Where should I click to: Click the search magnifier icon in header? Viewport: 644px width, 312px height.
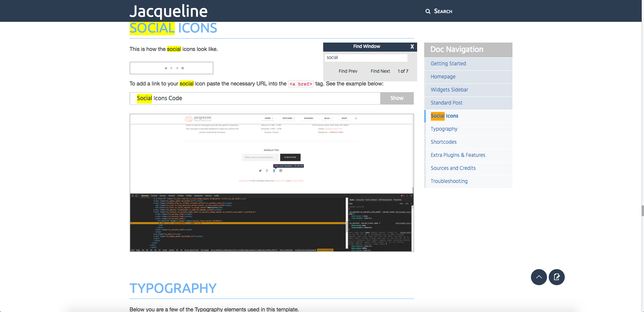pos(428,11)
